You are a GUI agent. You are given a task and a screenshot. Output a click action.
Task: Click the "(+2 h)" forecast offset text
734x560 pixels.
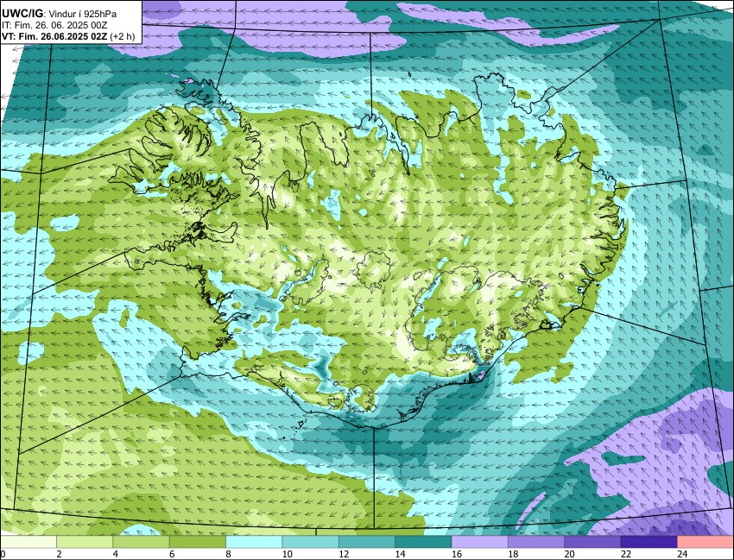(122, 36)
